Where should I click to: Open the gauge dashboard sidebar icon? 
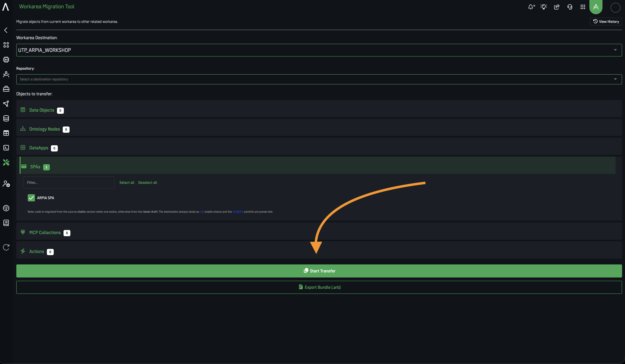pos(6,208)
